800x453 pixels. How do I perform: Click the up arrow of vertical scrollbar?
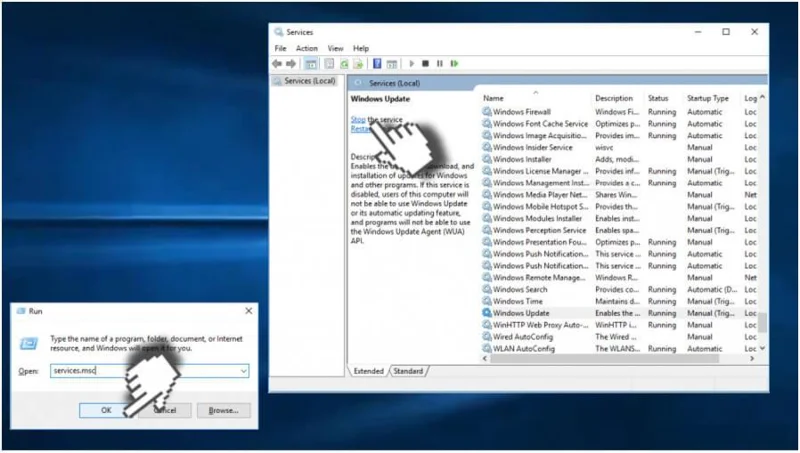coord(762,97)
